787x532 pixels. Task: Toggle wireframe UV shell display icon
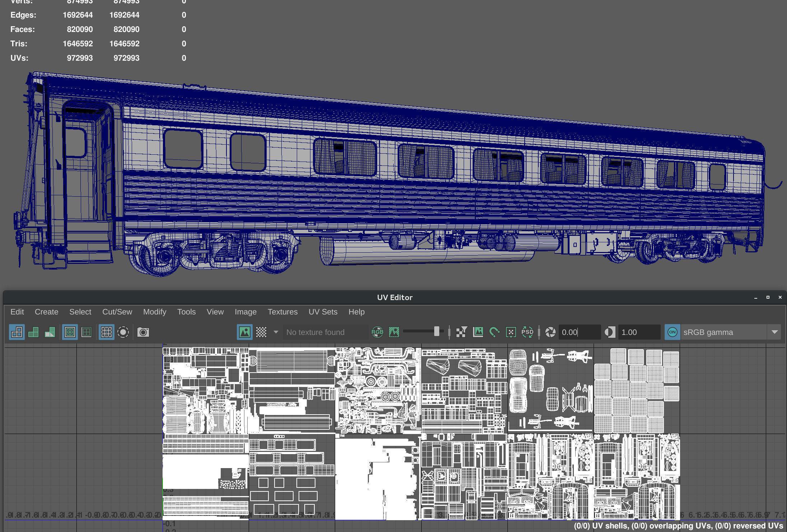(17, 332)
